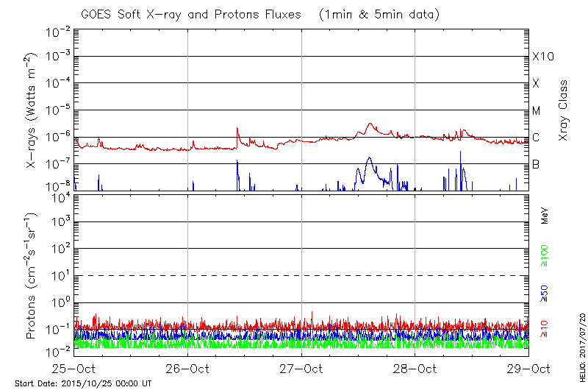Click the C class label on right axis
The height and width of the screenshot is (390, 588).
tap(536, 138)
